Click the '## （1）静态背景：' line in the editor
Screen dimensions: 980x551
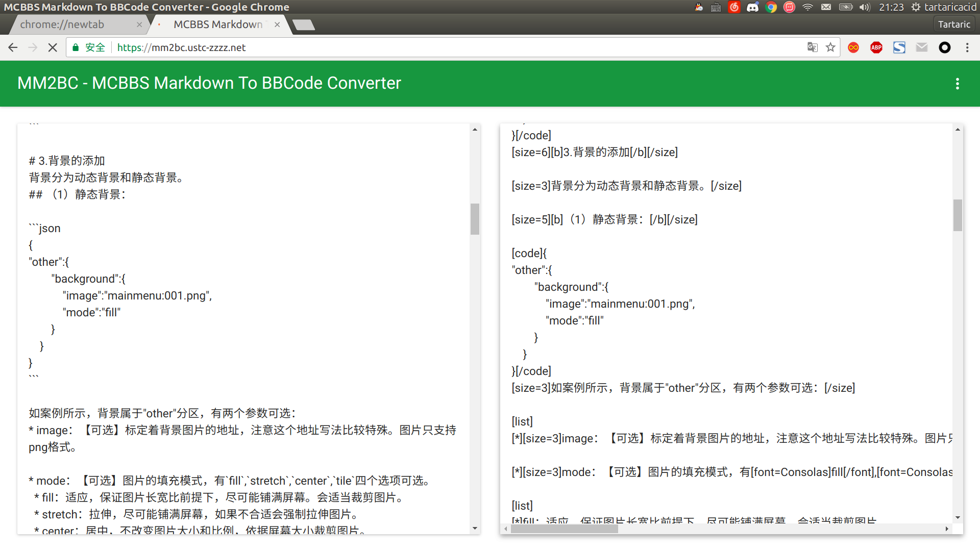[78, 194]
